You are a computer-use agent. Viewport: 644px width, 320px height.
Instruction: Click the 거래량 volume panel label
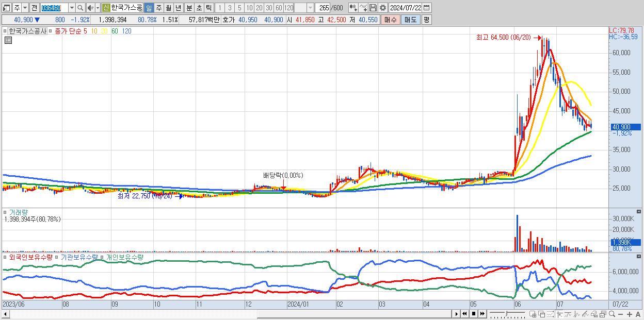(x=19, y=212)
